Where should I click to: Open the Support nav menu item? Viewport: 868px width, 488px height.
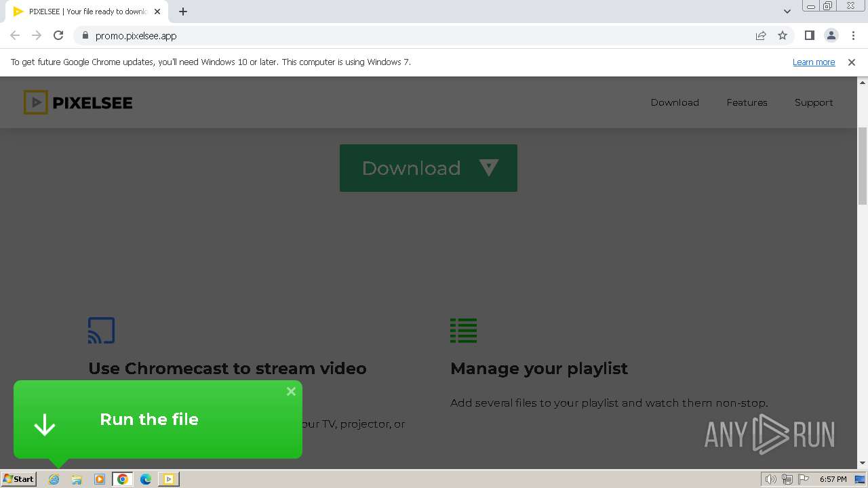(x=814, y=102)
